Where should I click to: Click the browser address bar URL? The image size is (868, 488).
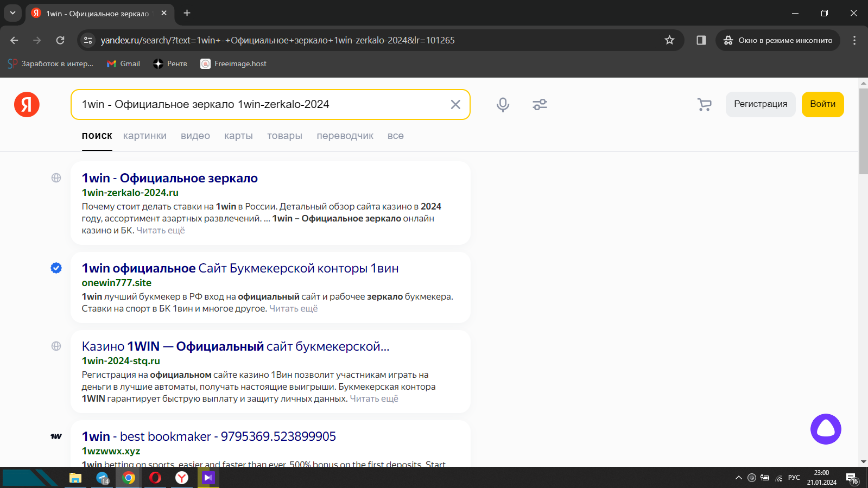pyautogui.click(x=277, y=40)
